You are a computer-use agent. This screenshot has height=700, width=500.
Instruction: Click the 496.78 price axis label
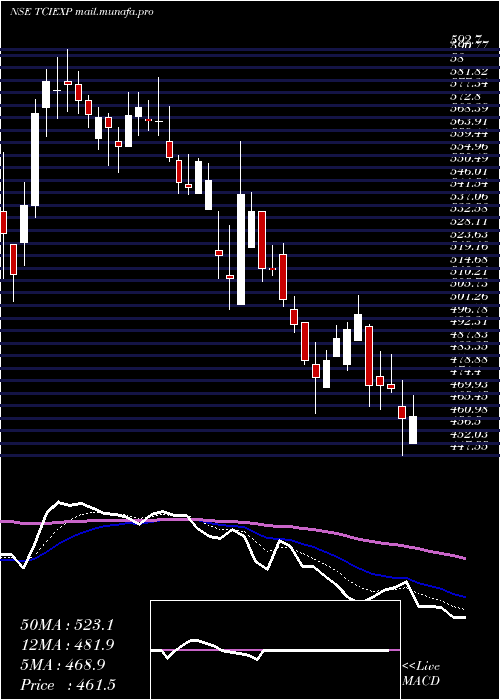[469, 309]
